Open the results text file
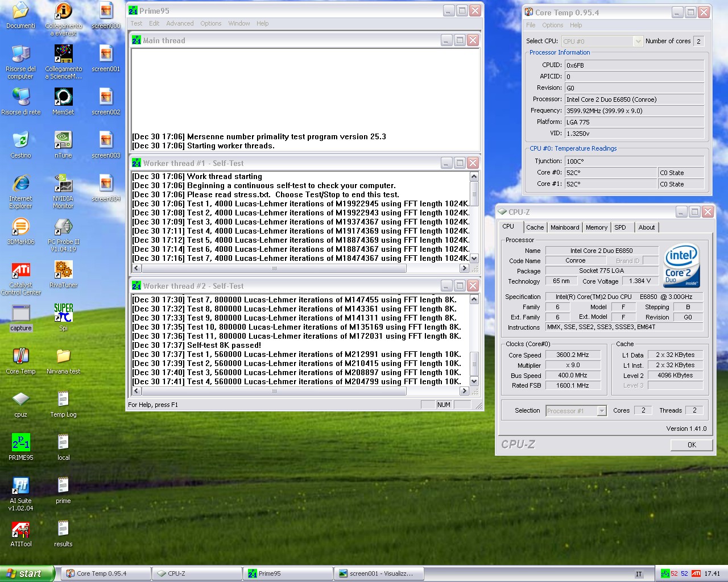 (x=63, y=534)
